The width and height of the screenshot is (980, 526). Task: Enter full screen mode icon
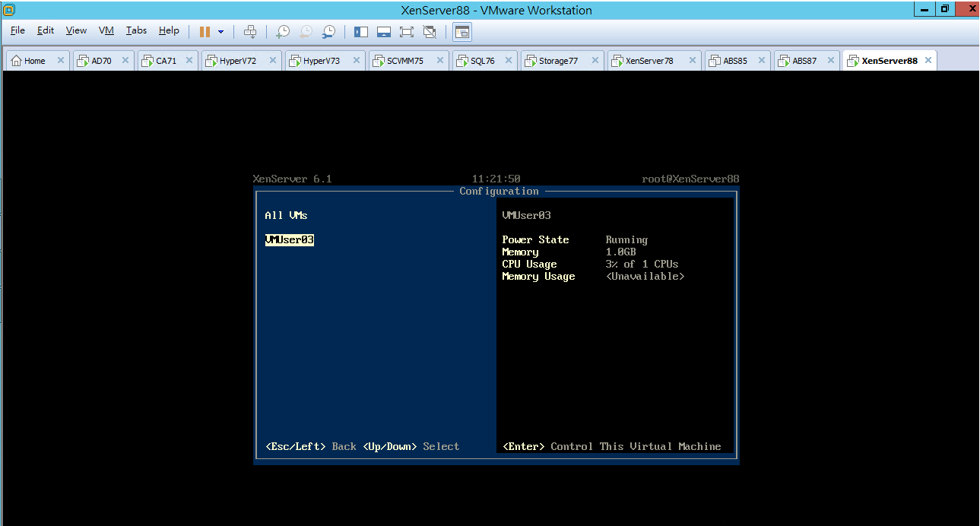coord(407,31)
